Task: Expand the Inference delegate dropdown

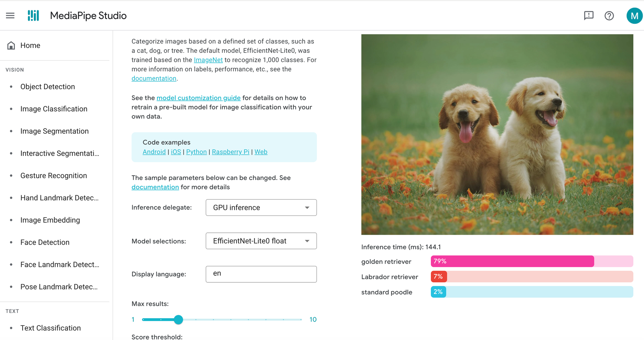Action: [x=261, y=208]
